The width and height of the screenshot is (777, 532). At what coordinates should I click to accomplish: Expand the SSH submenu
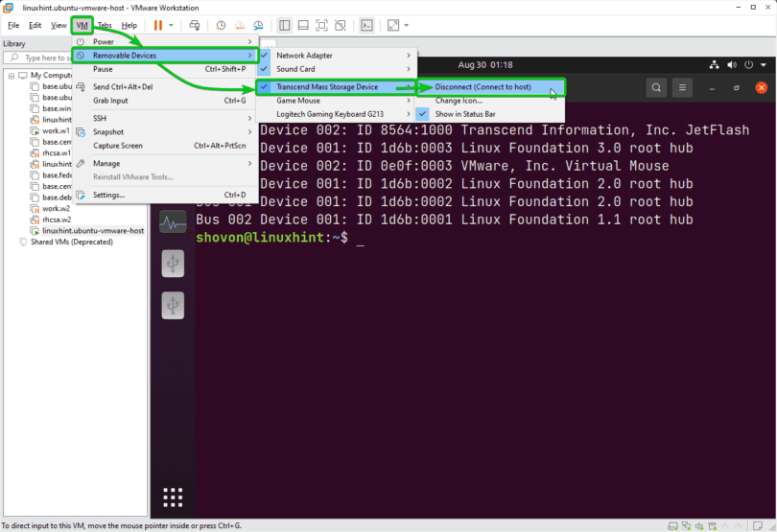tap(165, 118)
